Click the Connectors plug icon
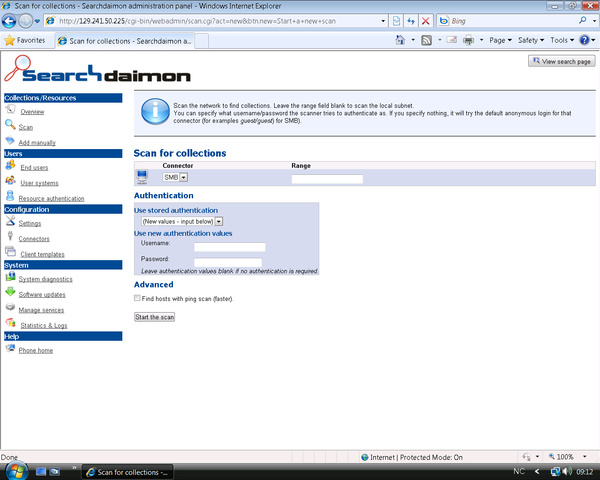 tap(10, 236)
